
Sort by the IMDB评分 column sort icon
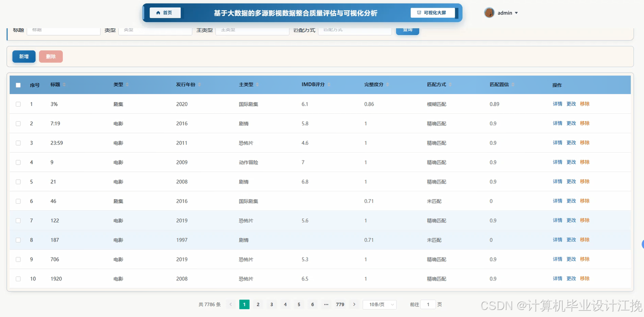(x=329, y=85)
